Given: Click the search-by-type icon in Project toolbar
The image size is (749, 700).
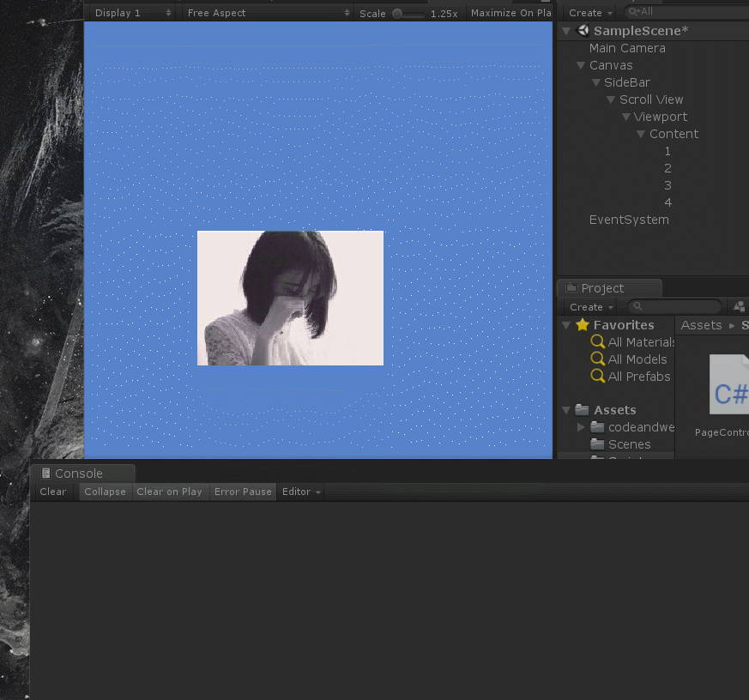Looking at the screenshot, I should pos(739,306).
